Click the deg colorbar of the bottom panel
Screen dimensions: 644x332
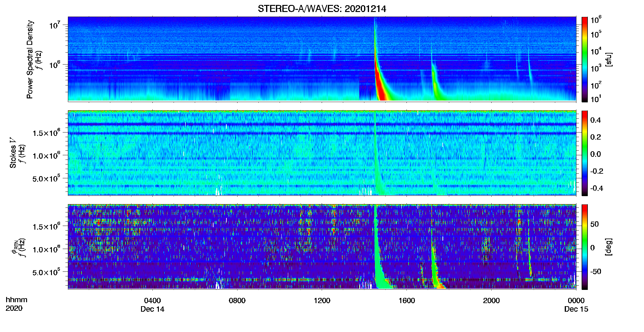(x=585, y=247)
